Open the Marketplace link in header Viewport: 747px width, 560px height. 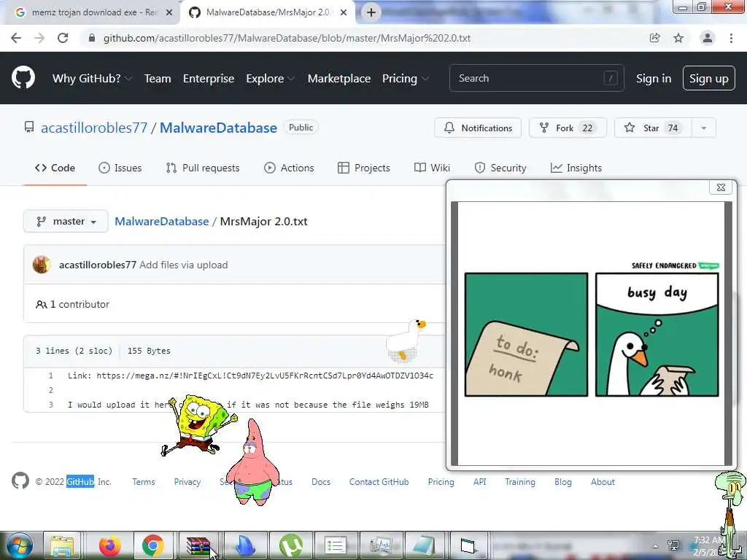tap(339, 79)
